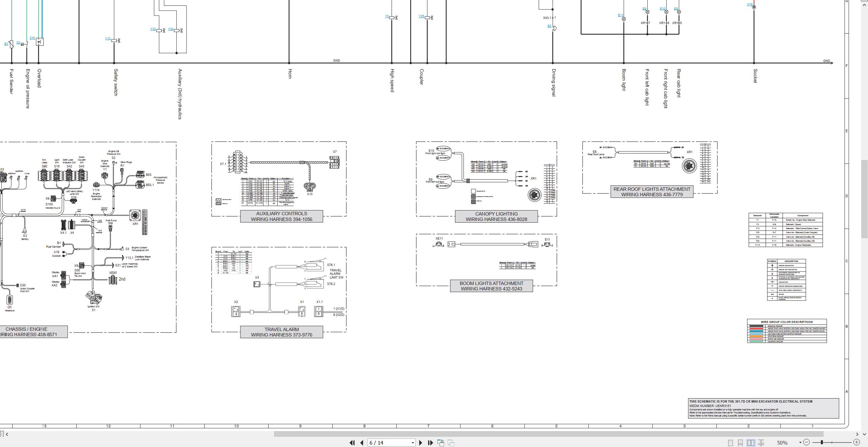Select single page layout

[730, 443]
